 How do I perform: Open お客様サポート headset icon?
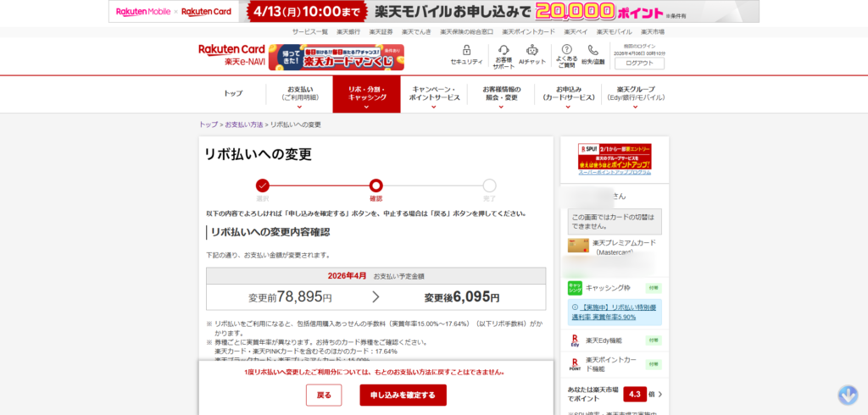[x=504, y=50]
